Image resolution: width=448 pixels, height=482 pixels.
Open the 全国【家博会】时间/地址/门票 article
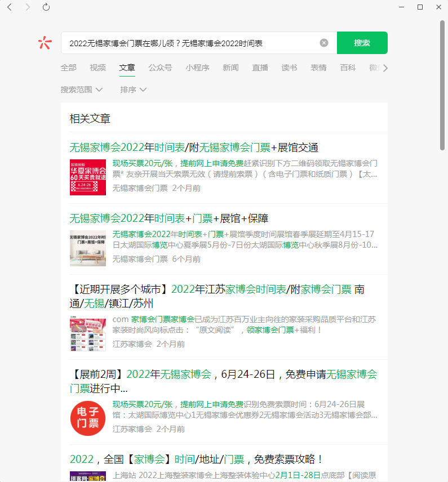(x=196, y=459)
